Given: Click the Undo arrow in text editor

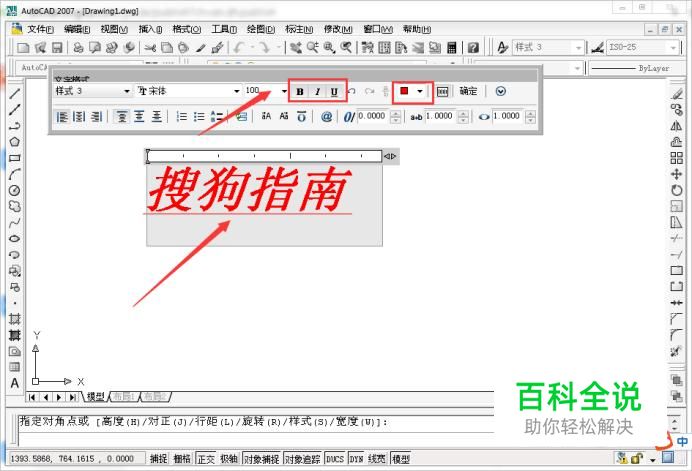Looking at the screenshot, I should point(352,91).
